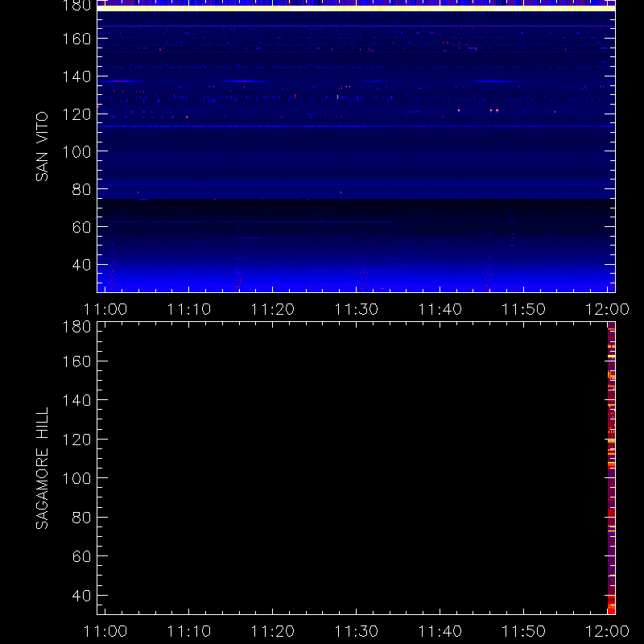This screenshot has width=644, height=644.
Task: Click the SAGAMORE HILL vertical axis title
Action: (42, 469)
